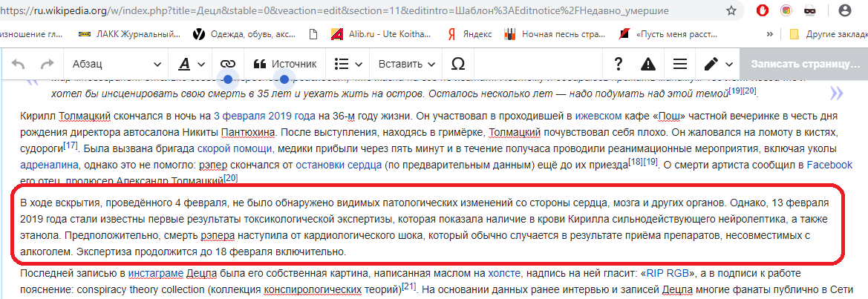Click the 3 февраля 2019 года link

[264, 116]
